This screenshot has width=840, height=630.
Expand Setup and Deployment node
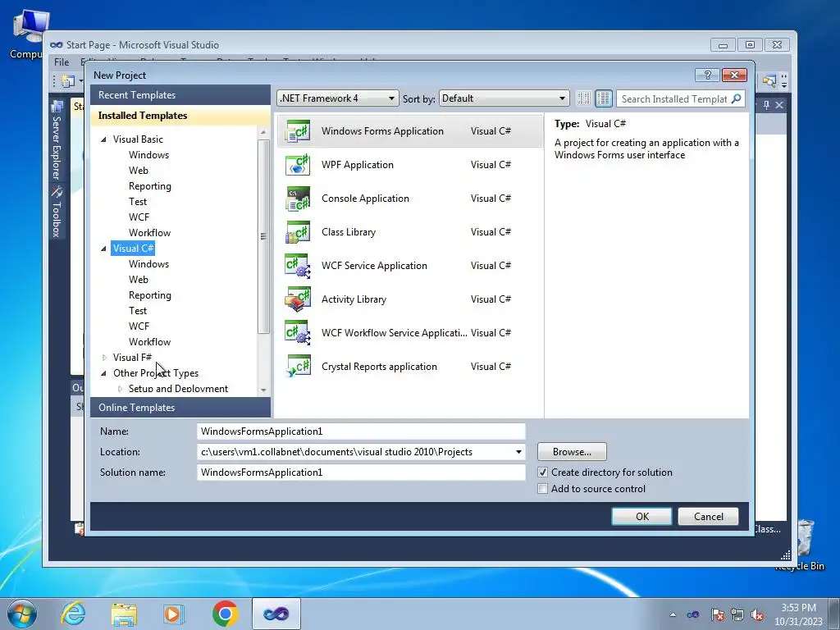[x=120, y=389]
